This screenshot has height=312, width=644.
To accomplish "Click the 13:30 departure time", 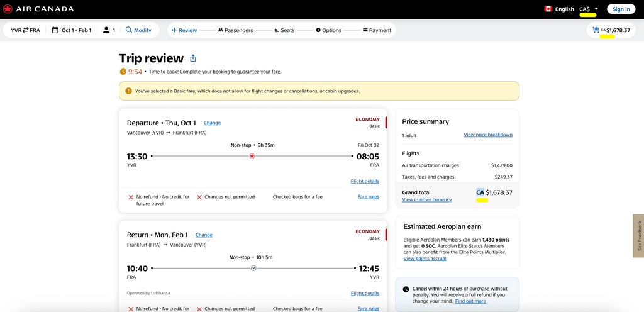I will click(137, 157).
